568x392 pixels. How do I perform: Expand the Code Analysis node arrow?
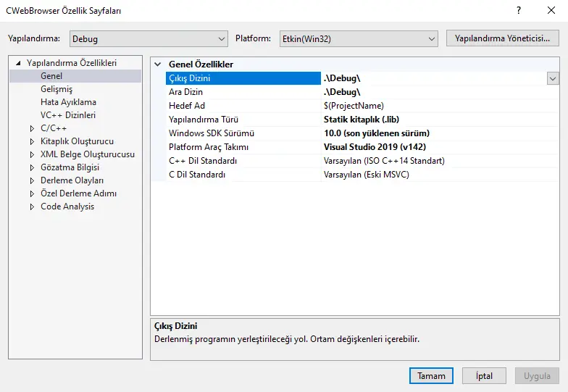tap(32, 207)
